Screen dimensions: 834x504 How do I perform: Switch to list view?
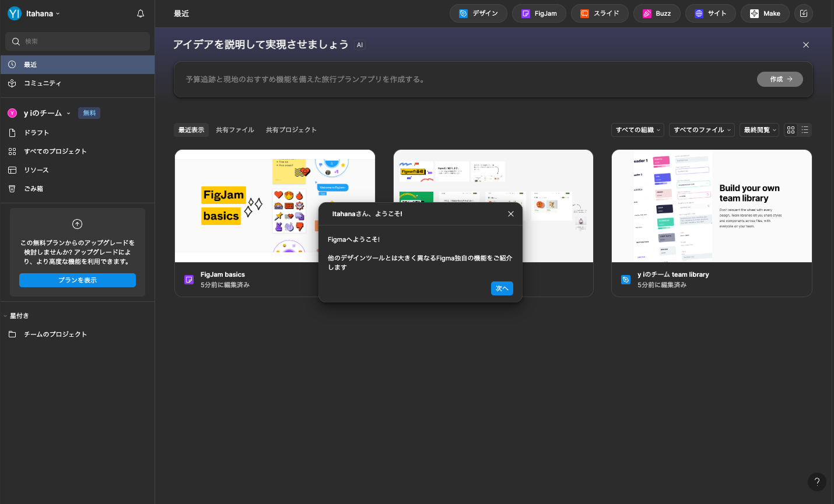(x=805, y=130)
